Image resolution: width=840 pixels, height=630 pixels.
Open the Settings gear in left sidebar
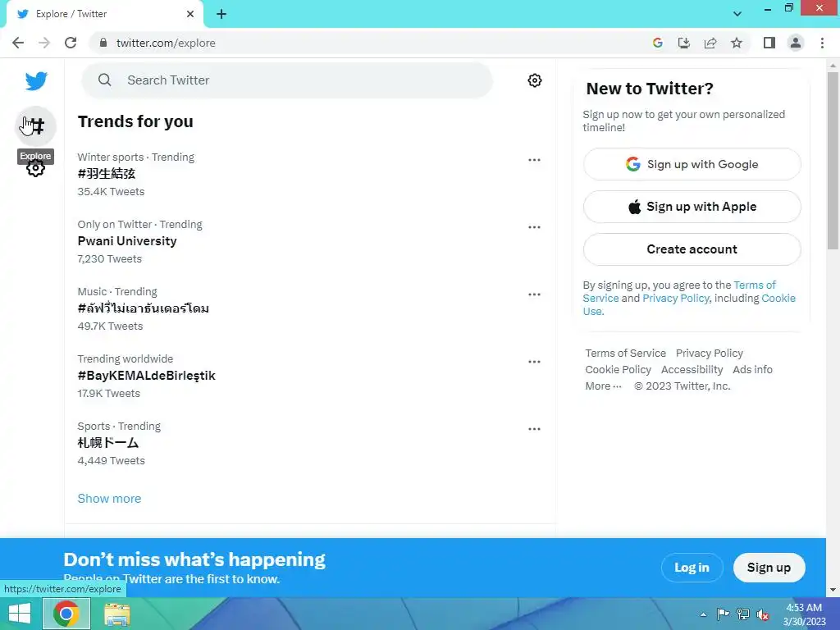35,169
